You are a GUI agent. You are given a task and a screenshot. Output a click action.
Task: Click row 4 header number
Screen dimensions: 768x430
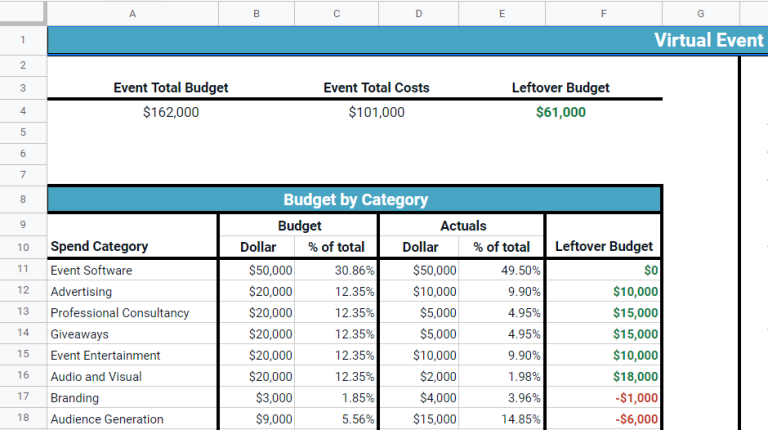click(23, 112)
